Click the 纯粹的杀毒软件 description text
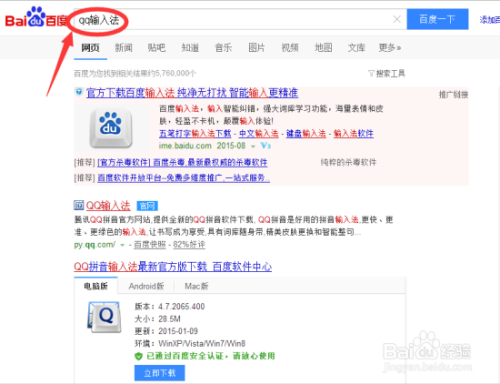Image resolution: width=500 pixels, height=384 pixels. (x=348, y=163)
